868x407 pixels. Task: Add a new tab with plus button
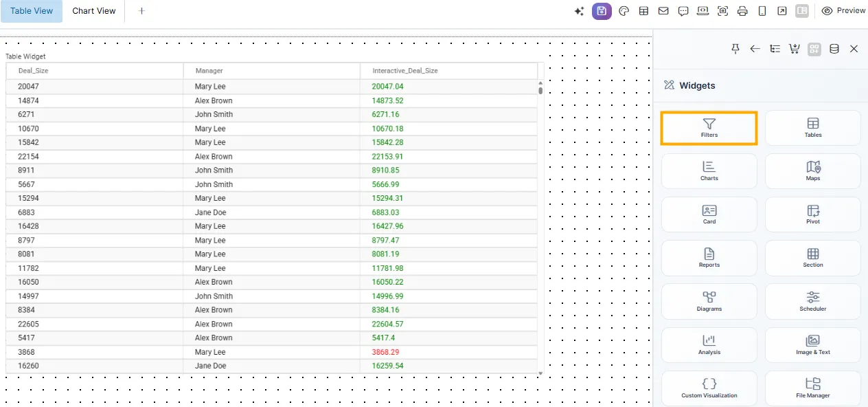141,11
